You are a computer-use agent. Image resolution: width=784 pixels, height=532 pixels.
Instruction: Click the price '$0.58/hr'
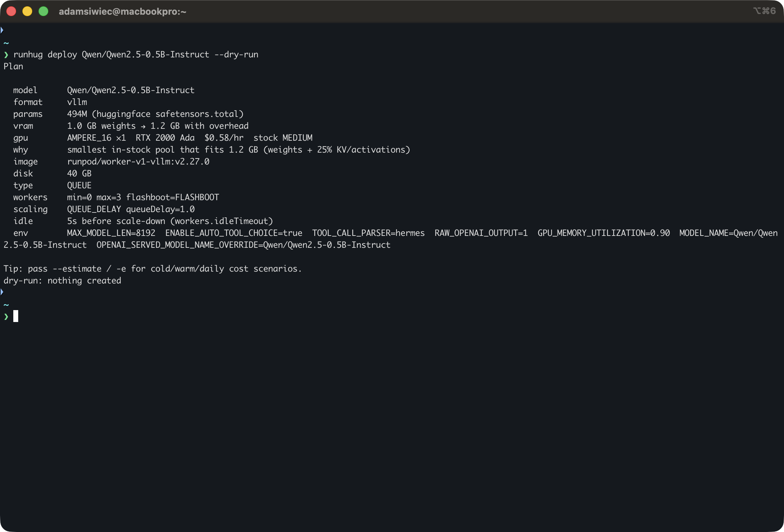[x=224, y=138]
